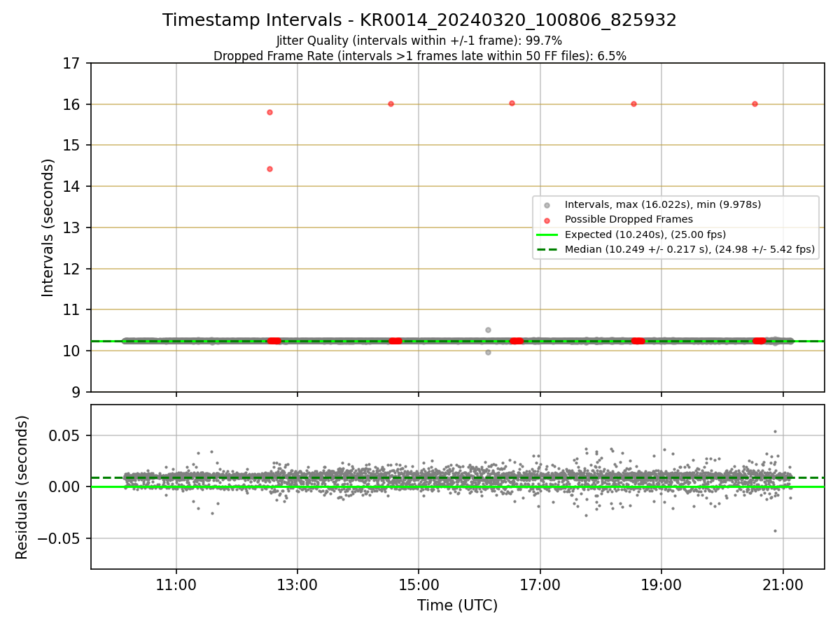The image size is (840, 630).
Task: Click the 15 tick on the intervals axis
Action: coord(72,146)
